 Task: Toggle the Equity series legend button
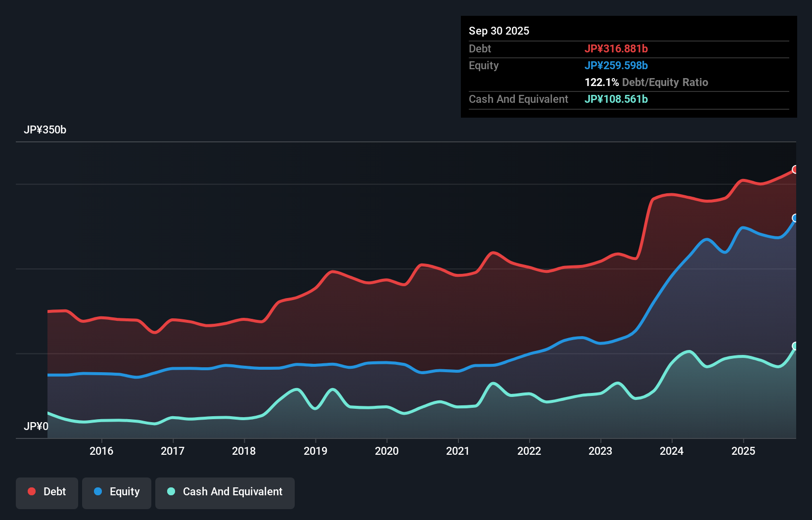(117, 493)
